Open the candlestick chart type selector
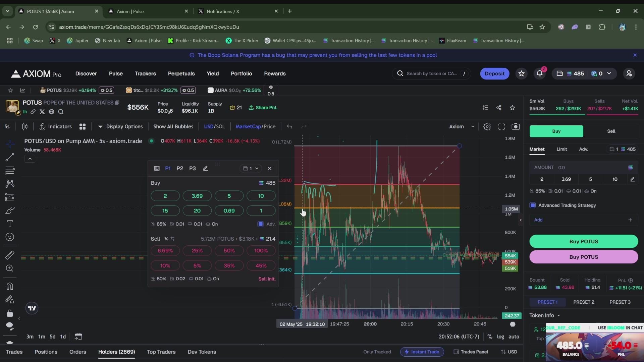 [x=24, y=126]
